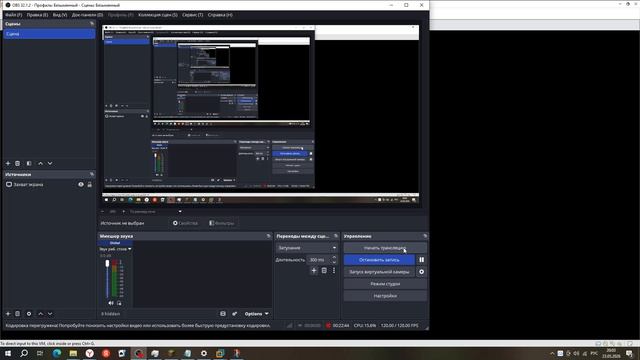Image resolution: width=640 pixels, height=360 pixels.
Task: Click Режим студии button
Action: (x=385, y=284)
